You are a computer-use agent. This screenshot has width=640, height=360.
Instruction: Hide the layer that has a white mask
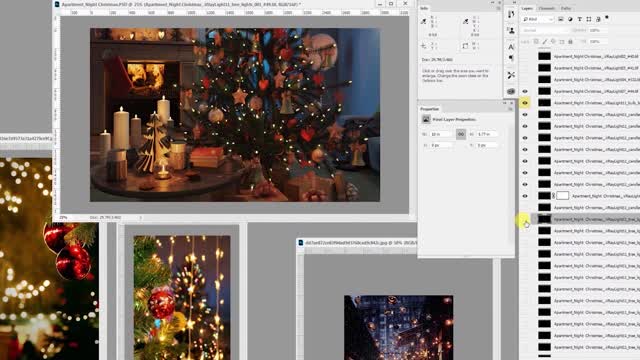(x=525, y=196)
